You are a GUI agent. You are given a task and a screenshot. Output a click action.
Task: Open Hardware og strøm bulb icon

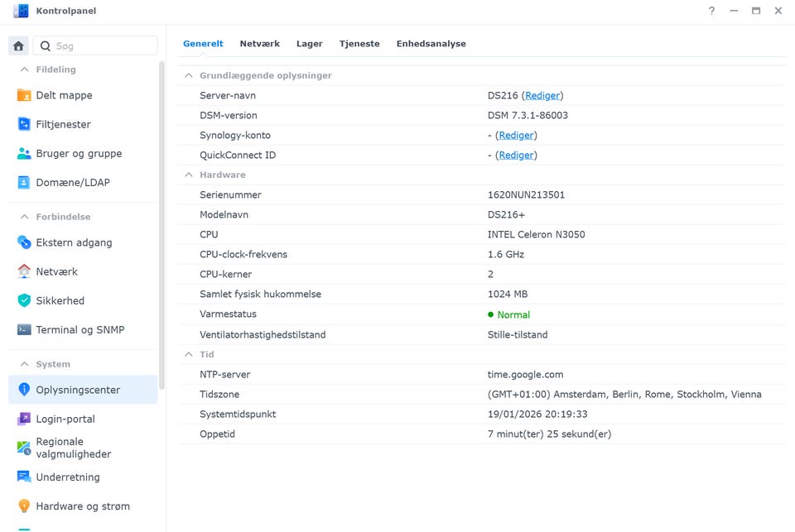(24, 506)
